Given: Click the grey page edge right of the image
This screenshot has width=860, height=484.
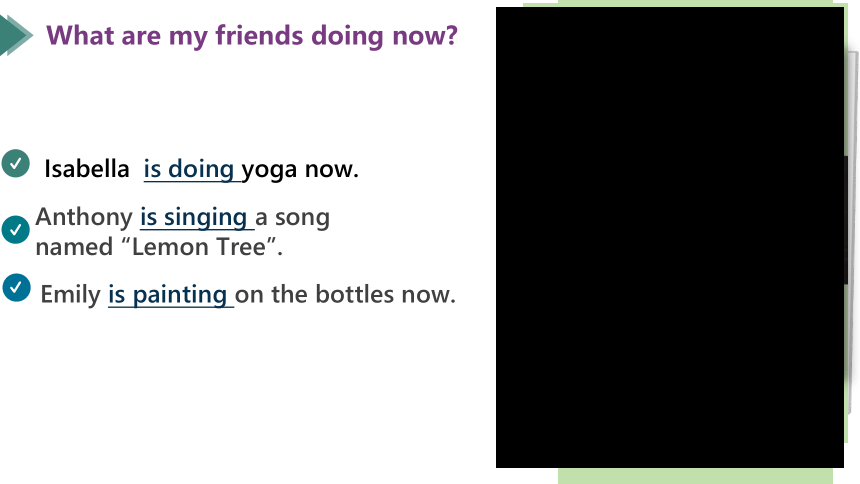Looking at the screenshot, I should pos(852,230).
